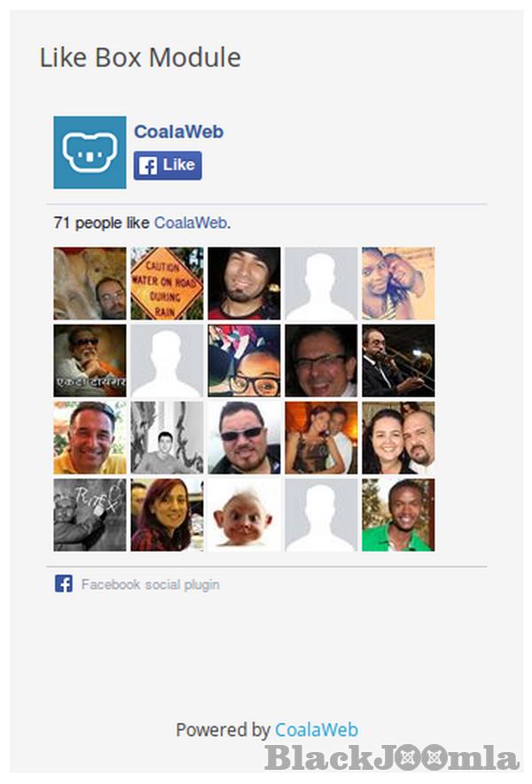Screen dimensions: 532x784
Task: Click the BlackJoomla watermark logo
Action: click(x=392, y=758)
